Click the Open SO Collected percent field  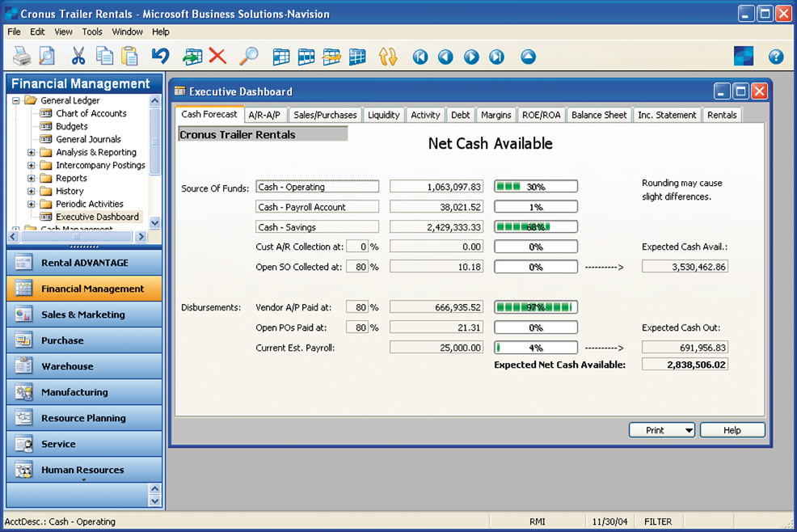(357, 267)
